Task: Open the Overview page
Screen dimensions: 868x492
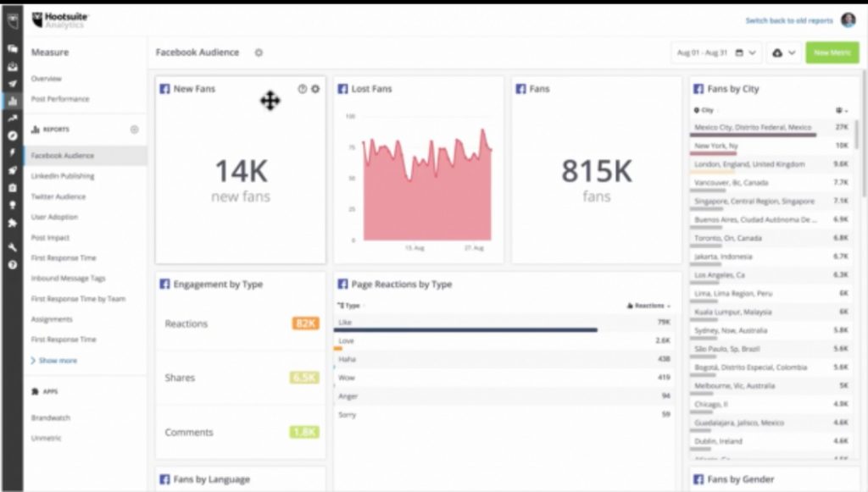Action: [x=47, y=79]
